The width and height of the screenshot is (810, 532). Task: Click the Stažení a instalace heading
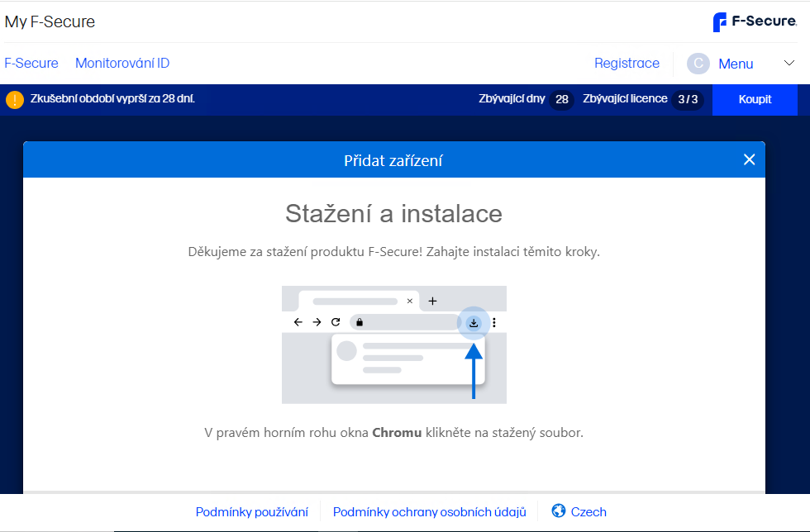coord(393,214)
